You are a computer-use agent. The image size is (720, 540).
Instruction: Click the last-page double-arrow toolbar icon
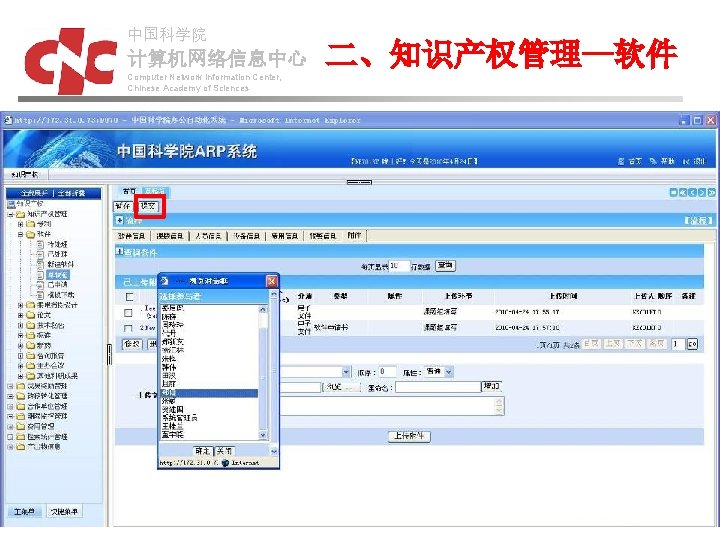pos(711,193)
